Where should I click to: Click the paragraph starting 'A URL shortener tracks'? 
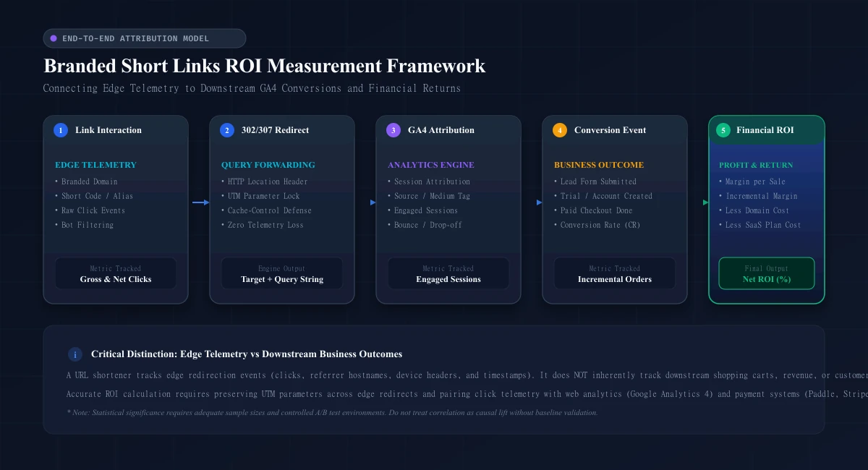tap(467, 375)
